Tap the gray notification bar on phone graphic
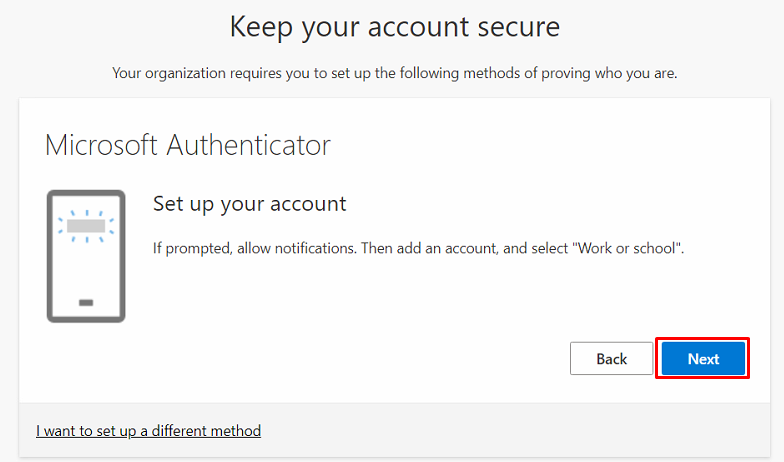784x462 pixels. tap(86, 227)
